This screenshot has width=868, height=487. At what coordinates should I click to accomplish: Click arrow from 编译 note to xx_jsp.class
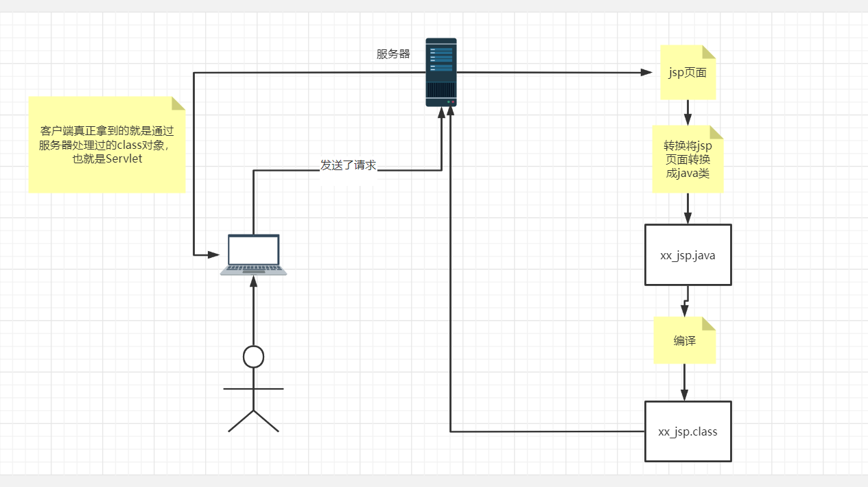tap(684, 383)
